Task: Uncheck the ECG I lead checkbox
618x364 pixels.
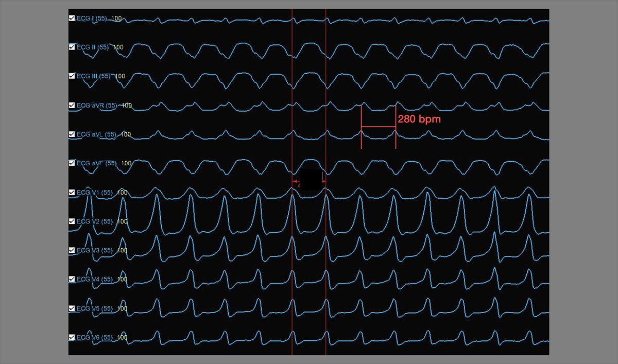Action: pos(72,18)
